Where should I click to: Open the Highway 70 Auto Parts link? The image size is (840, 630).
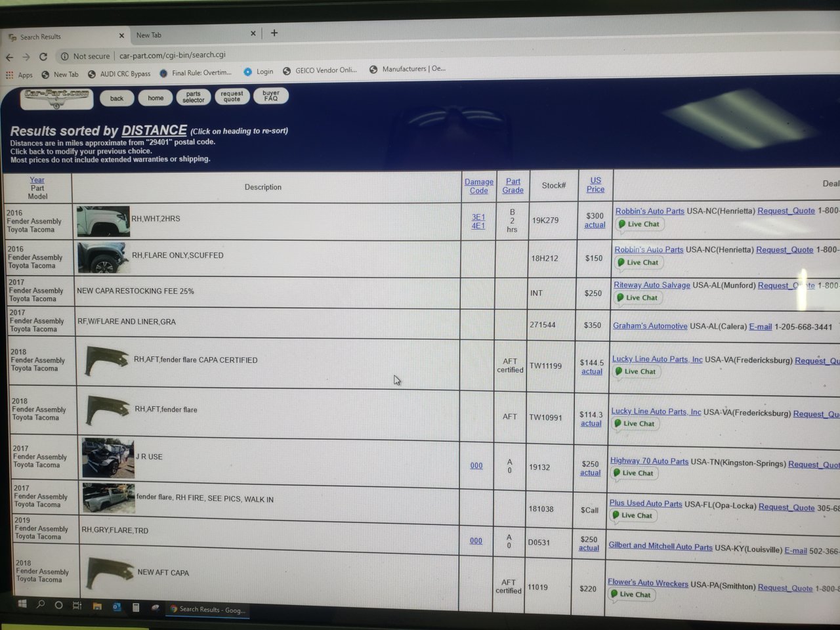coord(649,461)
